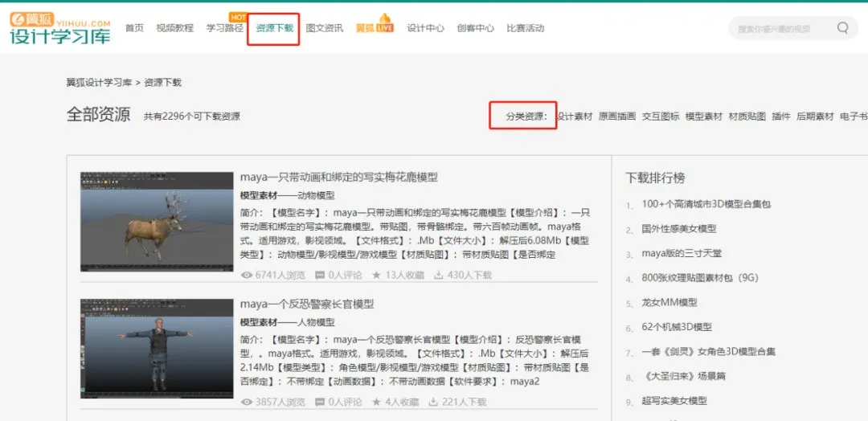Click the 下载排行榜 heading
The image size is (868, 421).
point(656,178)
